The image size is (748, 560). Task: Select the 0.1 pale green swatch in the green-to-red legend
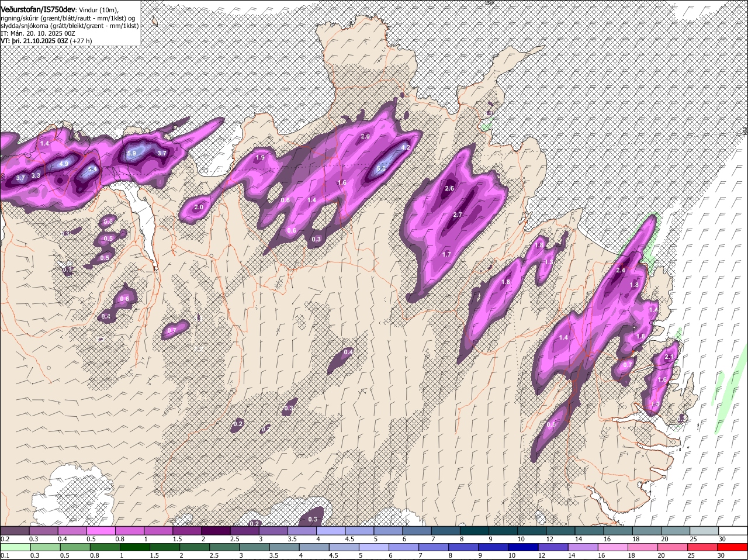click(x=16, y=548)
